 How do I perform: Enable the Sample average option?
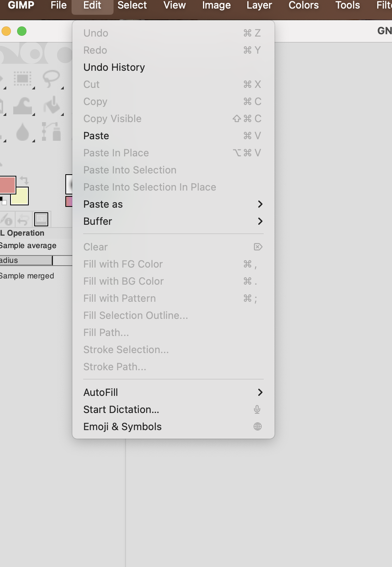[x=27, y=245]
